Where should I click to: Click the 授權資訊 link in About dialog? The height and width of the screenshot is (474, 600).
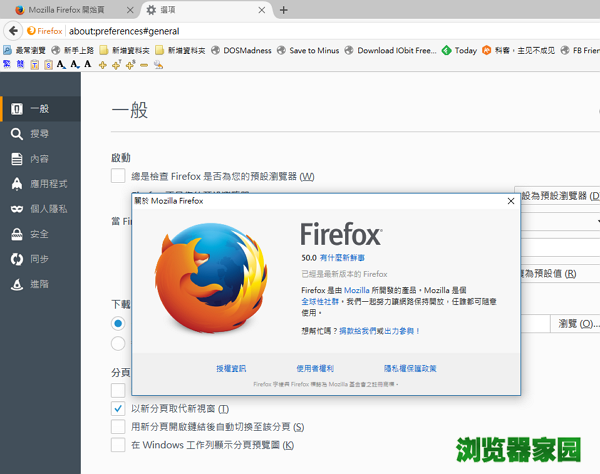pyautogui.click(x=230, y=368)
